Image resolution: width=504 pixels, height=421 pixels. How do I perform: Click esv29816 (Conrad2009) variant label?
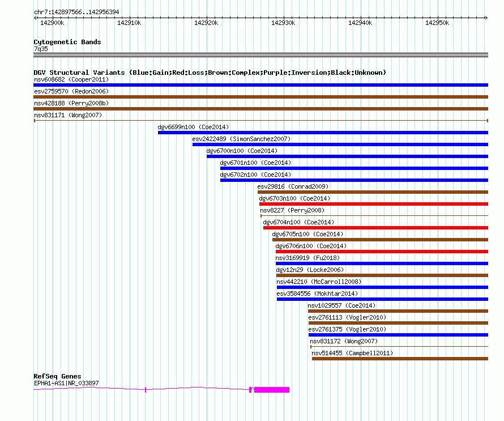pyautogui.click(x=293, y=186)
